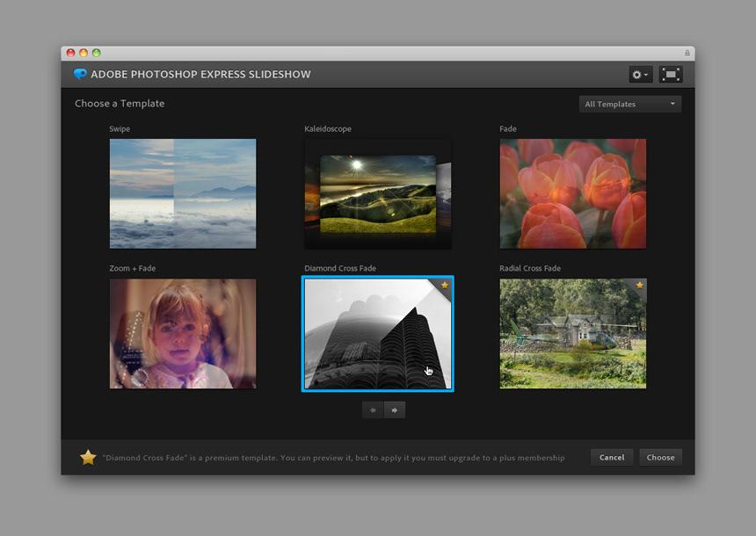Open the settings gear menu
This screenshot has height=536, width=756.
(641, 75)
